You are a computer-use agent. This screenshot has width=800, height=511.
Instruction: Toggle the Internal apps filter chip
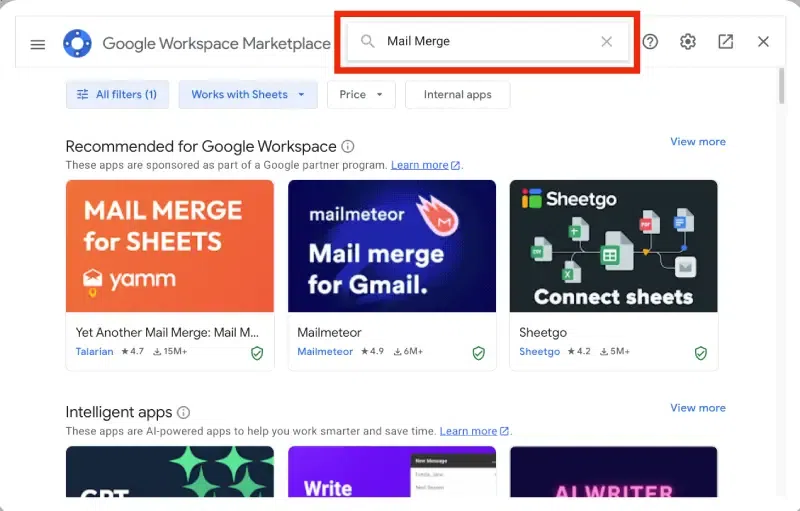tap(458, 95)
